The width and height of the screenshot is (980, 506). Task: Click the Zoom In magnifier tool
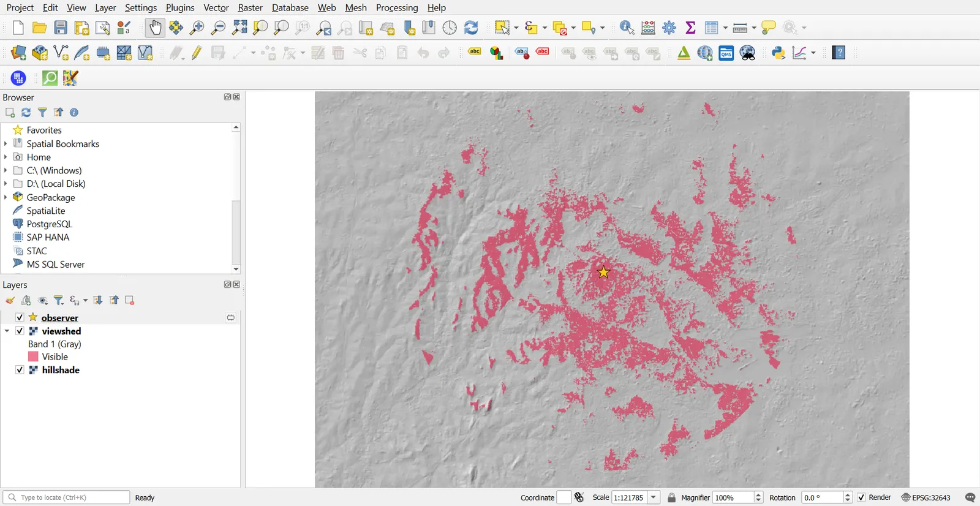point(197,28)
